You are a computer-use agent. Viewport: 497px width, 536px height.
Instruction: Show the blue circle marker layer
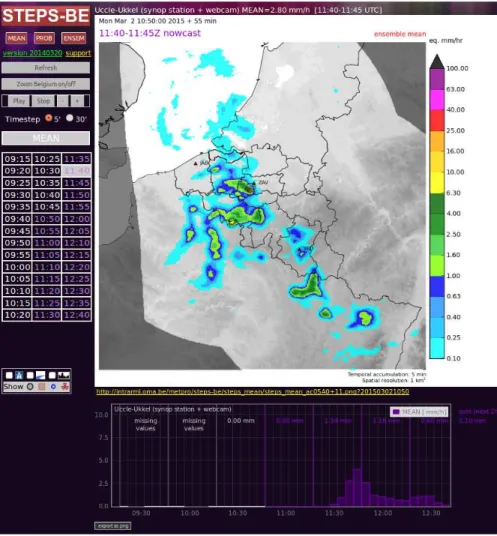(53, 387)
